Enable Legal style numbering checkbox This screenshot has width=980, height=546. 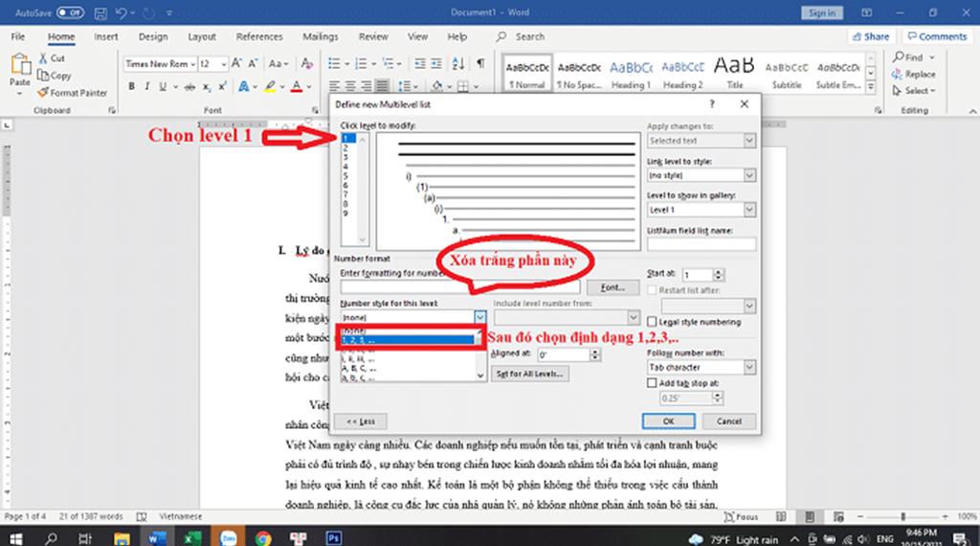(x=652, y=322)
